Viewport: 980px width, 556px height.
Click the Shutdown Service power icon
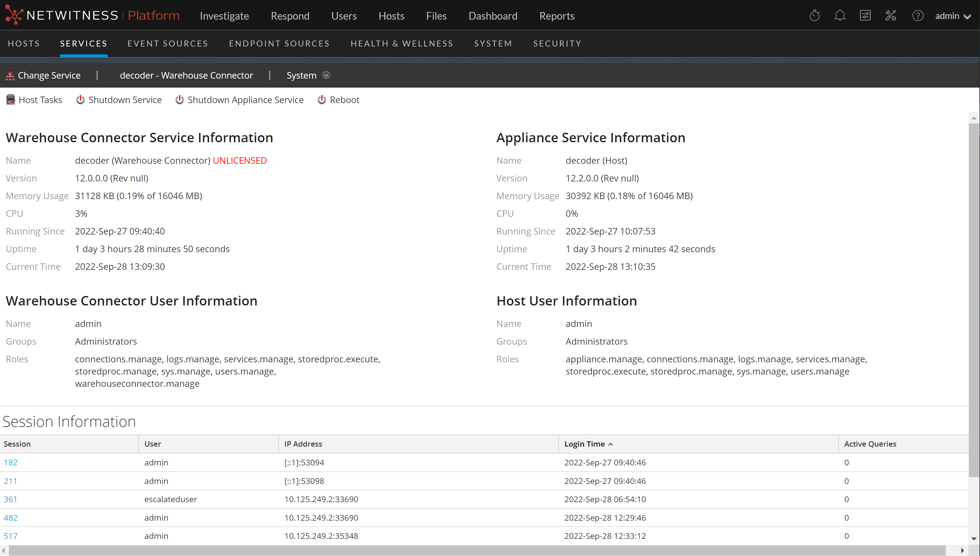pyautogui.click(x=80, y=100)
